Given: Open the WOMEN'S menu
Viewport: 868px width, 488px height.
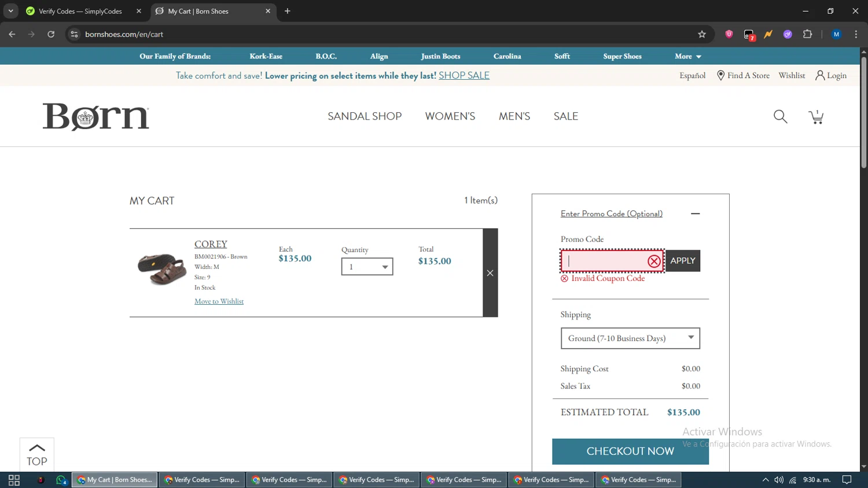Looking at the screenshot, I should click(450, 116).
